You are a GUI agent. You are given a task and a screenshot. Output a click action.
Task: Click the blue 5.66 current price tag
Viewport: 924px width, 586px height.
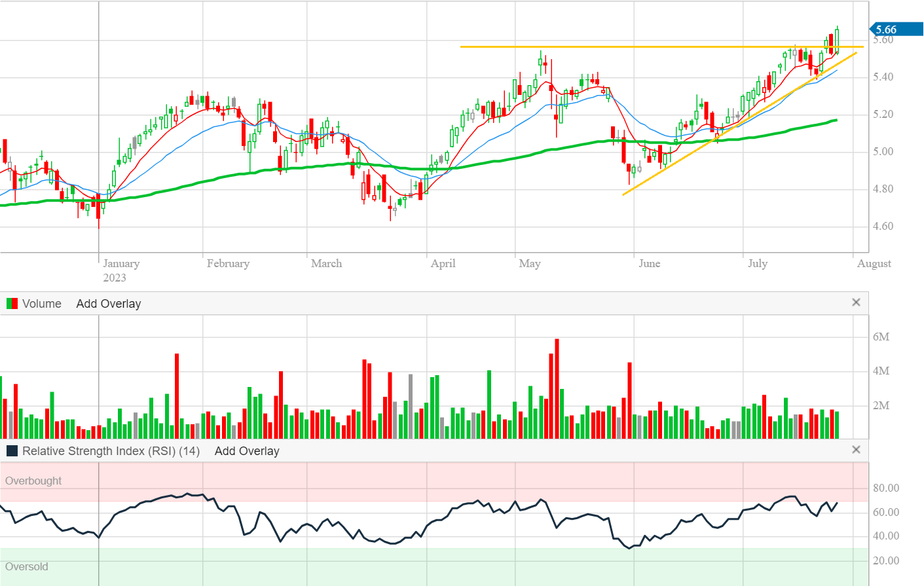click(x=895, y=29)
